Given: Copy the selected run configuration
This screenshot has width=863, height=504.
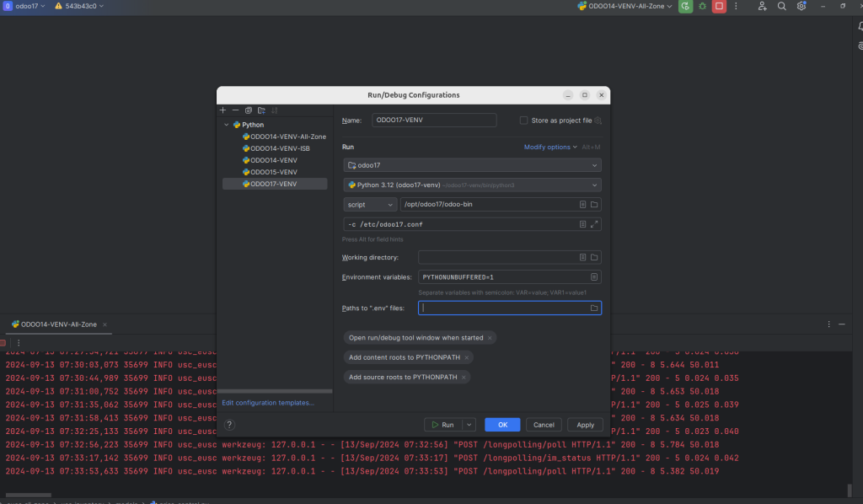Looking at the screenshot, I should 249,110.
